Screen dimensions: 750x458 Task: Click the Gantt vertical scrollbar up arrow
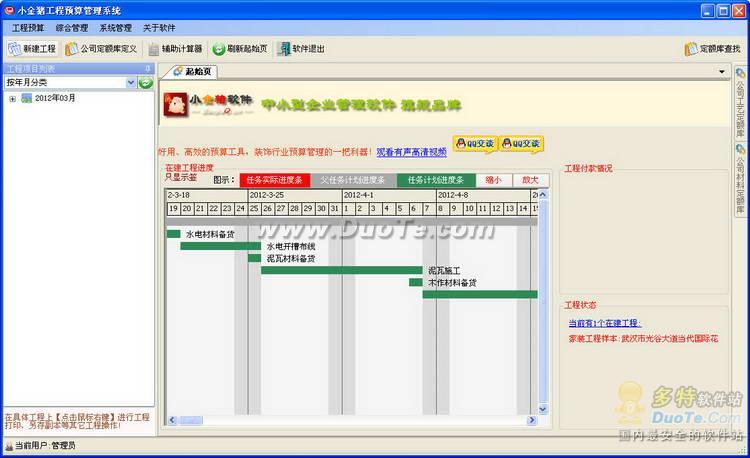(543, 195)
